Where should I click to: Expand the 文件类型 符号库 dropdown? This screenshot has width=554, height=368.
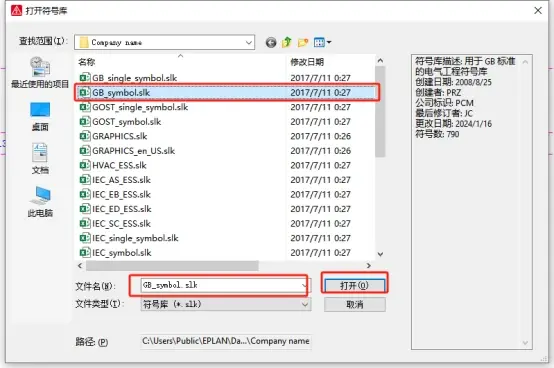[305, 304]
